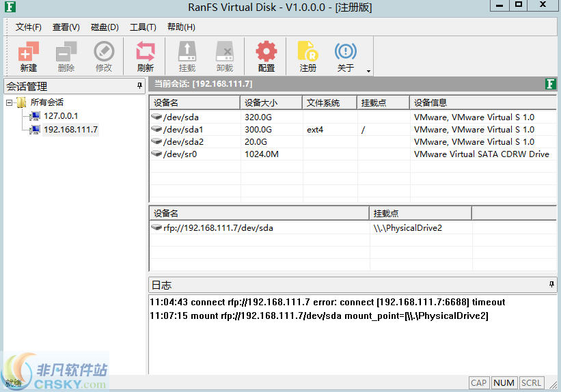Select the 127.0.0.1 session

(60, 116)
